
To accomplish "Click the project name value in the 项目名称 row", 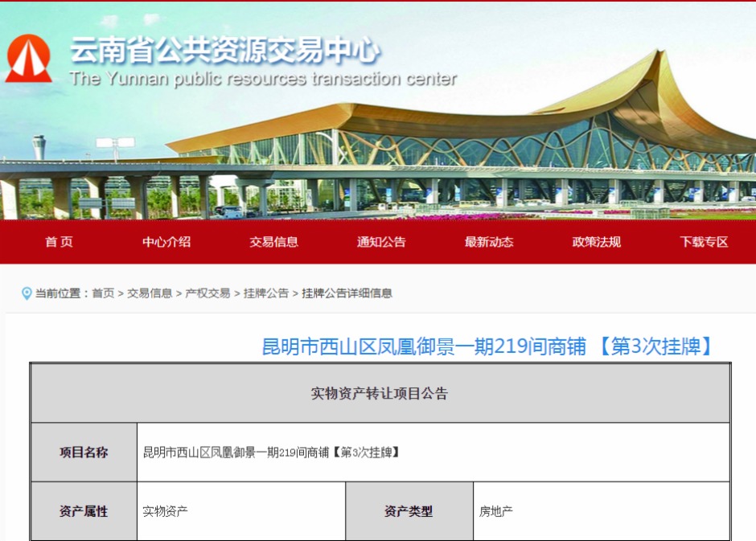I will pos(271,453).
